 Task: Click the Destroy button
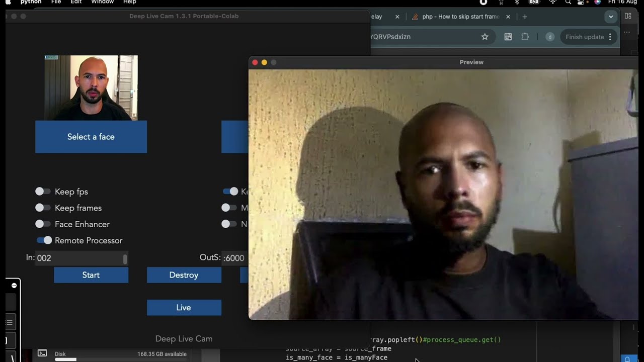184,275
